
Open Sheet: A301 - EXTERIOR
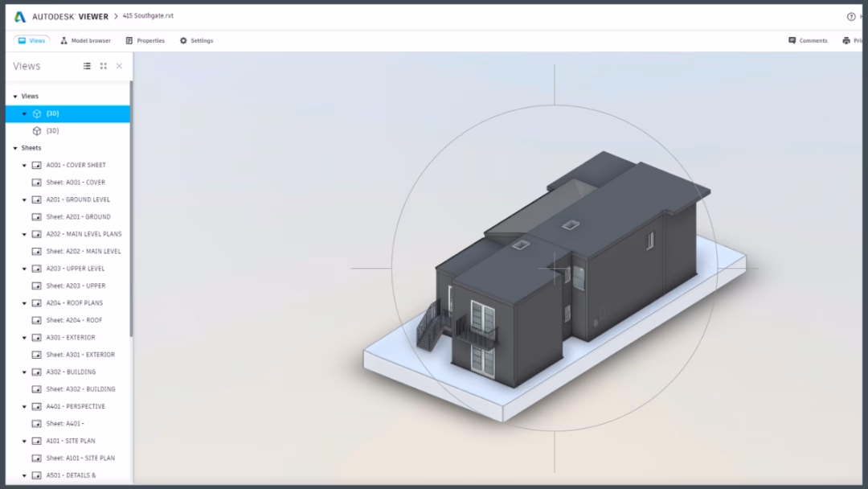tap(80, 355)
